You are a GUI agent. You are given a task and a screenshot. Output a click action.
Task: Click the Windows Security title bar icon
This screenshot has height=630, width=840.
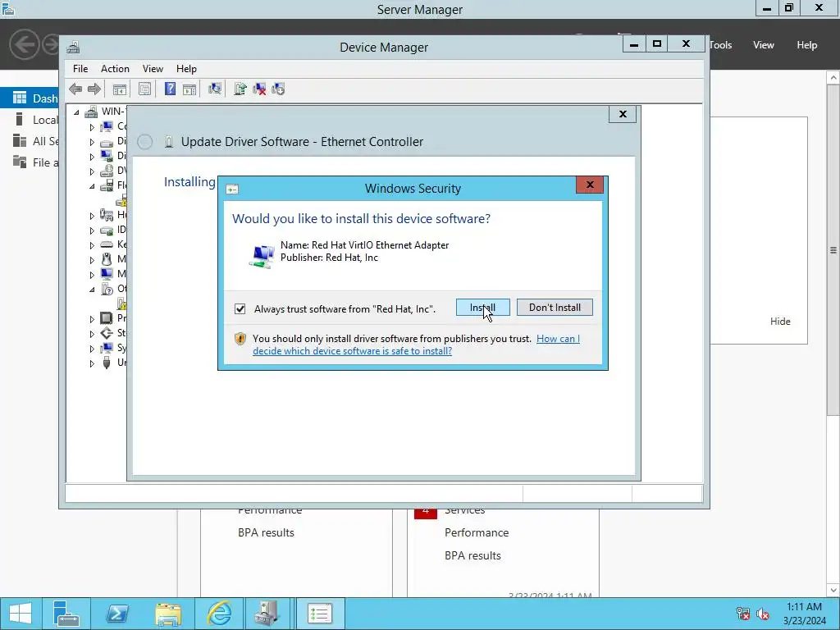[232, 189]
